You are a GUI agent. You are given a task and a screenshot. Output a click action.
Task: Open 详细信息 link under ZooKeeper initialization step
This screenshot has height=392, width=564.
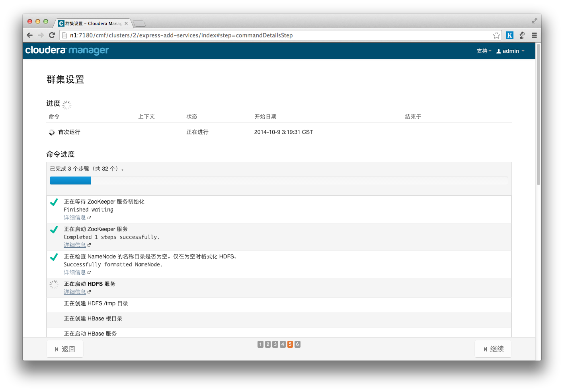(x=75, y=217)
